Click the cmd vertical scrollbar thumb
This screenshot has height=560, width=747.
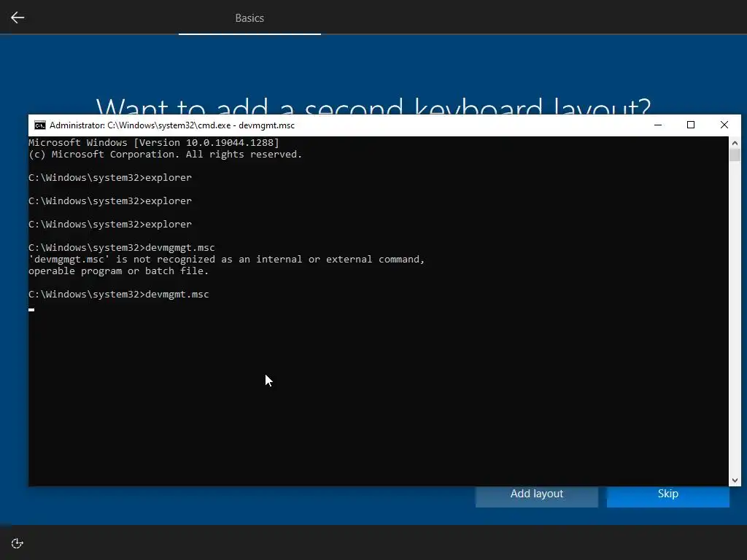point(735,155)
